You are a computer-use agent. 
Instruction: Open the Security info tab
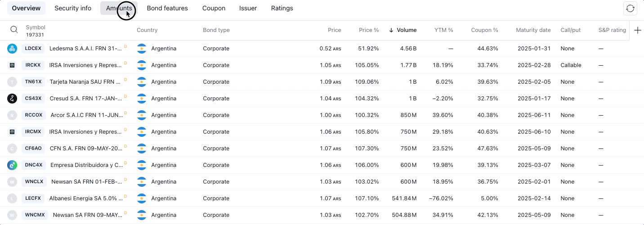(73, 8)
